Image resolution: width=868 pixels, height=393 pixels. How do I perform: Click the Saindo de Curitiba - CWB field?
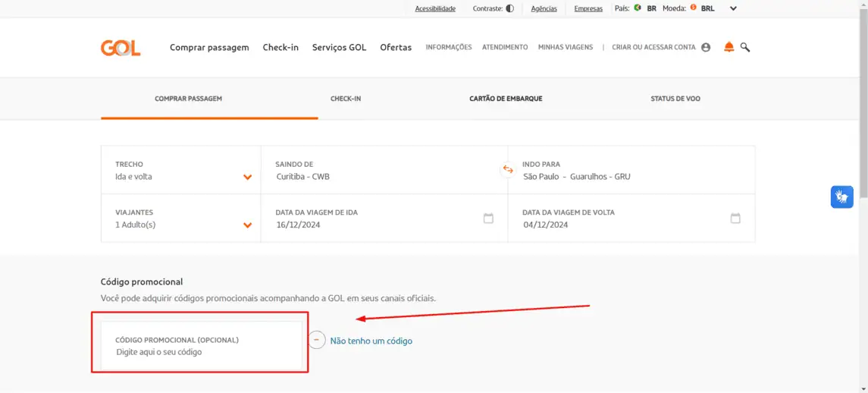tap(384, 170)
